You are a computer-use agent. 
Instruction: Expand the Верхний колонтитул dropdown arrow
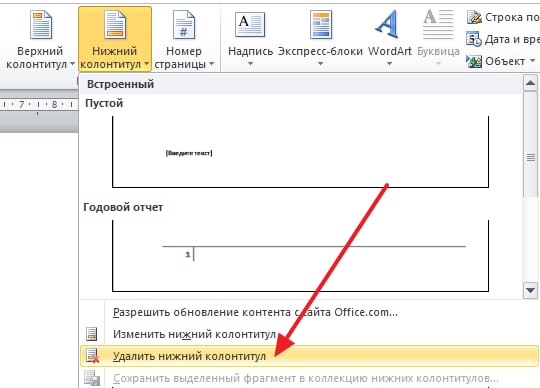[x=72, y=64]
